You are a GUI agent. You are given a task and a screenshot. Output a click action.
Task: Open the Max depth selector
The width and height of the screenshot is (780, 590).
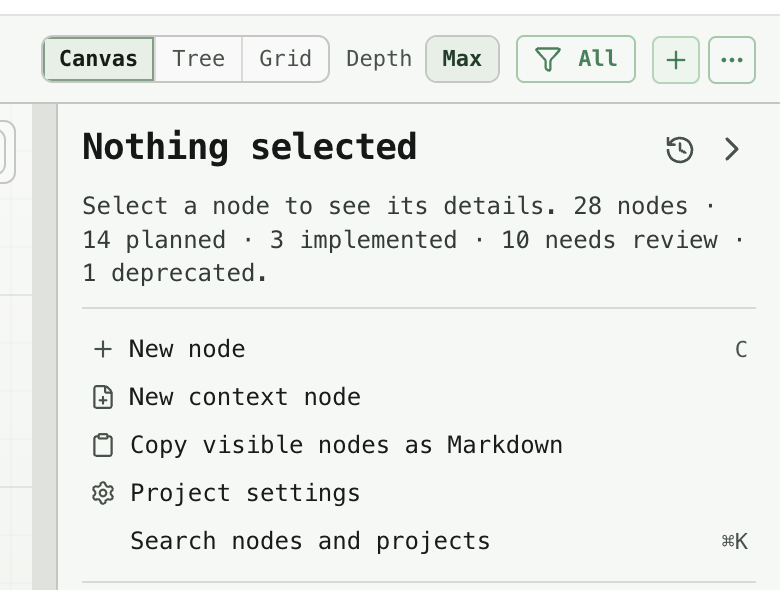[x=462, y=59]
